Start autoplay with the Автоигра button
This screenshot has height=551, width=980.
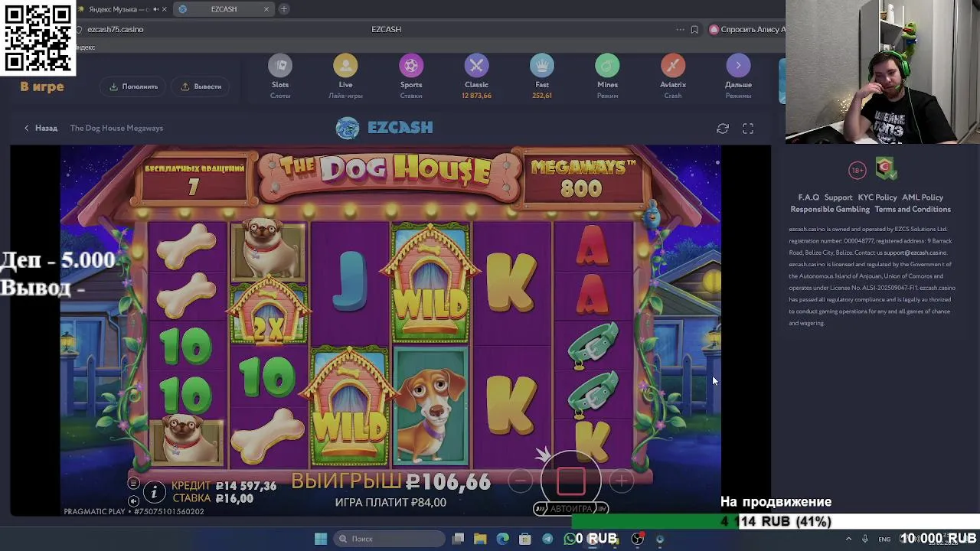click(x=570, y=508)
